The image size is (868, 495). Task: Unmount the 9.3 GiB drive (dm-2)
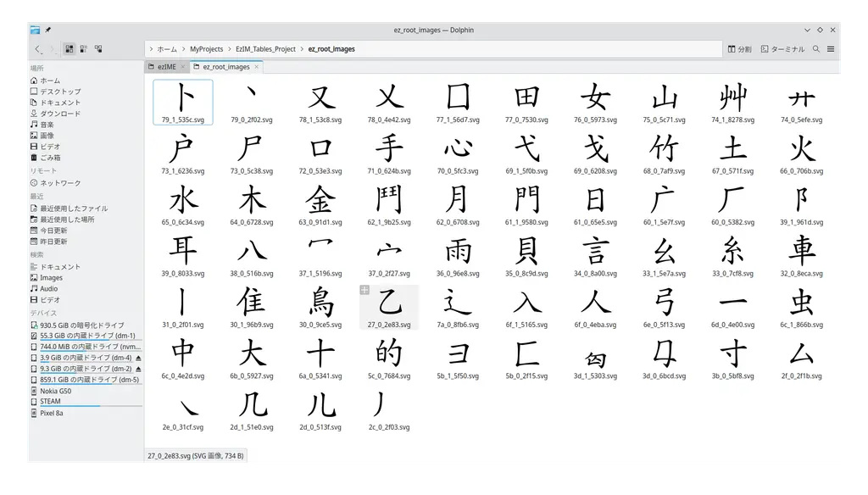coord(138,369)
